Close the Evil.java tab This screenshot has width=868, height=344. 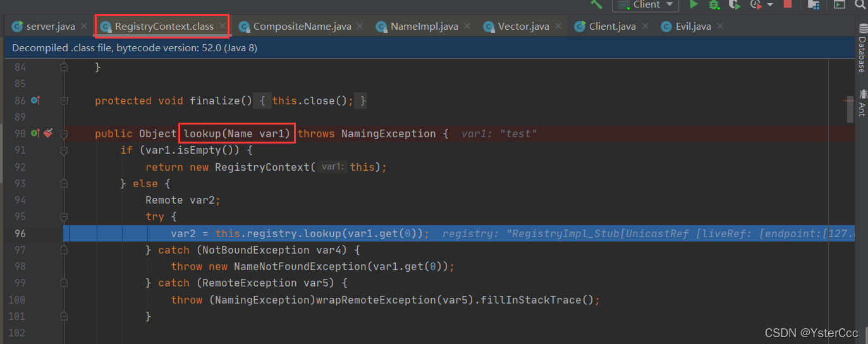click(720, 27)
